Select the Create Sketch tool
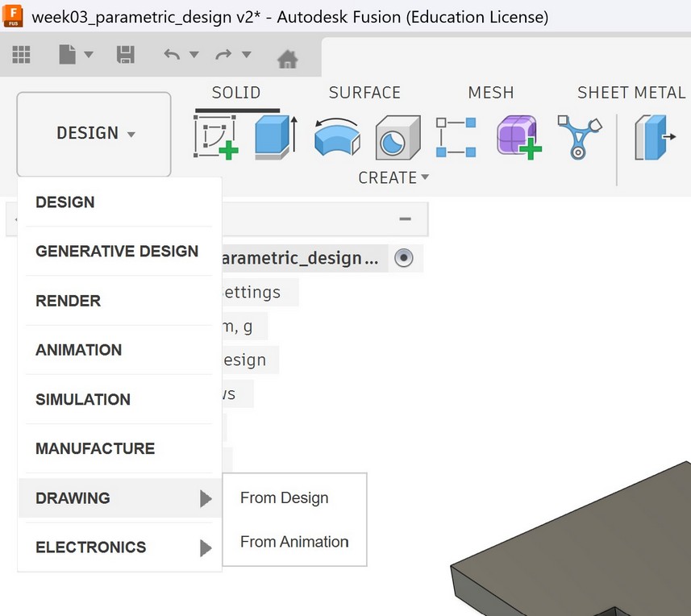Viewport: 691px width, 616px height. click(x=216, y=137)
